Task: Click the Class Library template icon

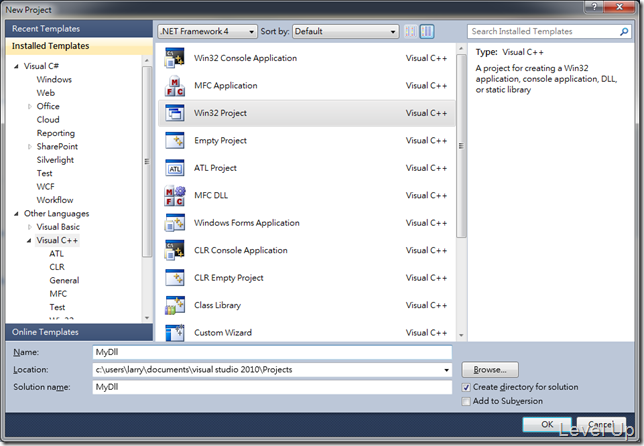Action: click(x=175, y=306)
